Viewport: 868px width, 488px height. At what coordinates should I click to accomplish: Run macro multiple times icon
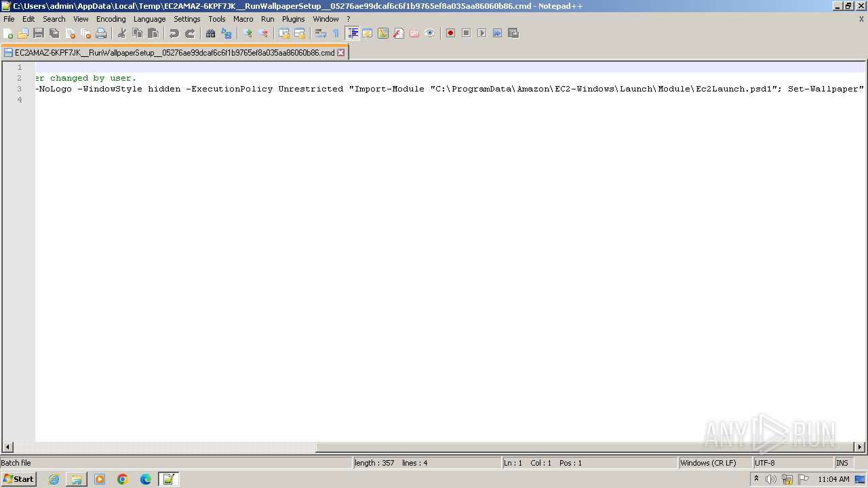pyautogui.click(x=497, y=33)
